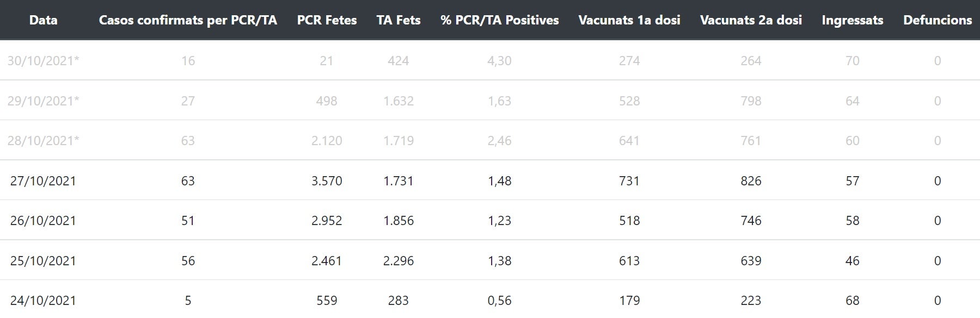
Task: Click TA Fets value 2.296
Action: (399, 261)
